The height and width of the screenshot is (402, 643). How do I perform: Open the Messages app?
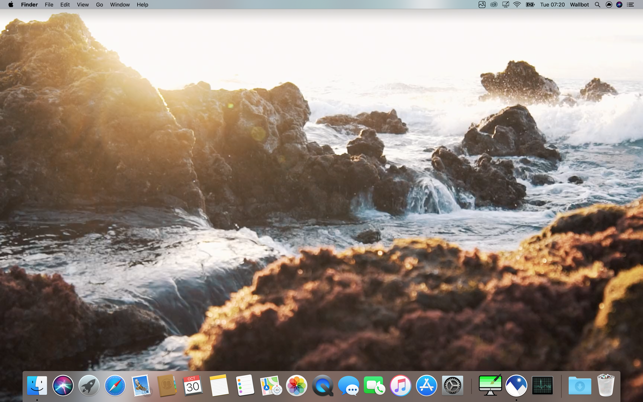(x=349, y=385)
